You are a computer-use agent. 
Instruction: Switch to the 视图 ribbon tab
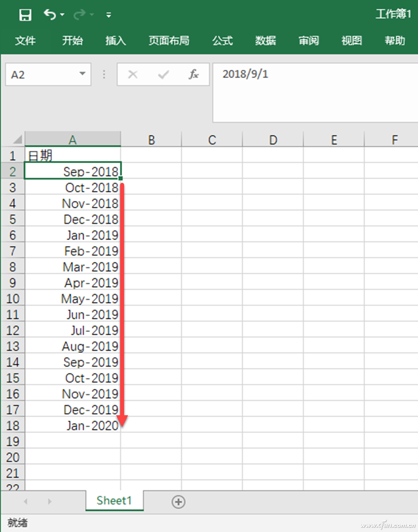352,40
